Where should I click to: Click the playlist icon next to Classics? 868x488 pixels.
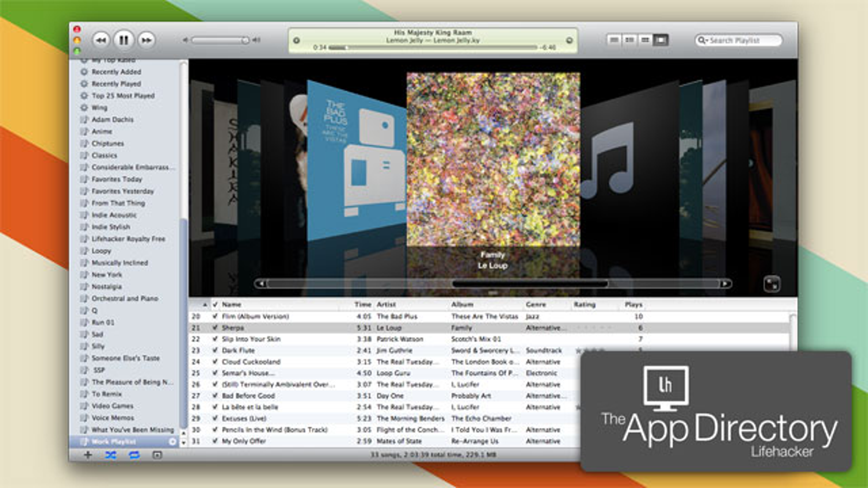(x=84, y=155)
